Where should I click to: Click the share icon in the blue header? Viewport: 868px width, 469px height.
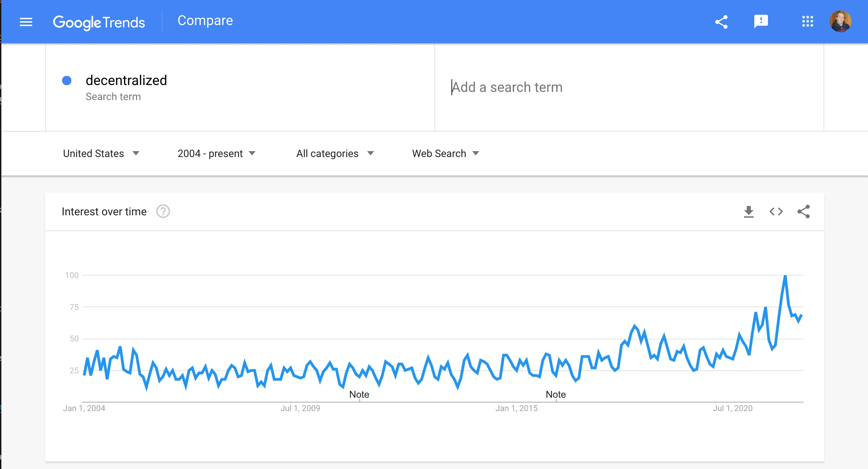[721, 22]
